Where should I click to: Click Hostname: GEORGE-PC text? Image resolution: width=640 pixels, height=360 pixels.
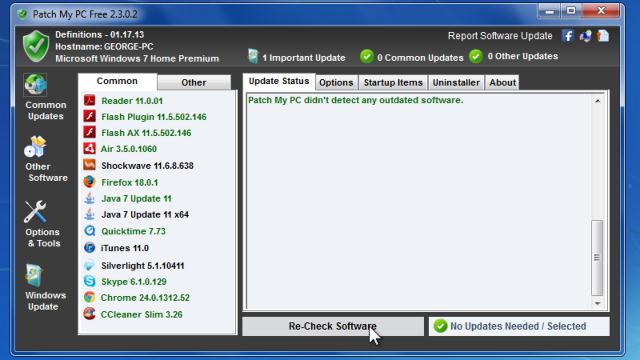(104, 47)
